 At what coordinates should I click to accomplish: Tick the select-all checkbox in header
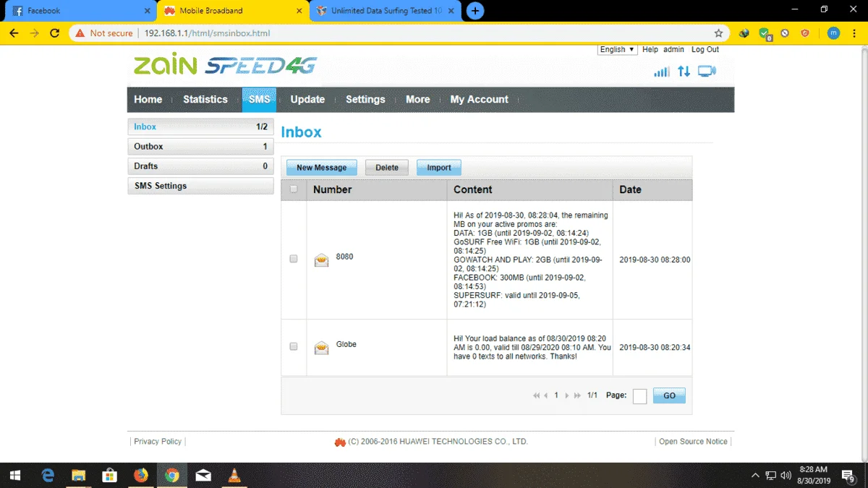pyautogui.click(x=293, y=189)
